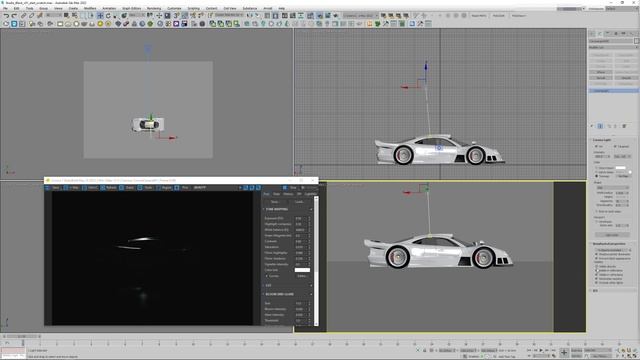
Task: Activate the Select and Scale tool
Action: 116,16
